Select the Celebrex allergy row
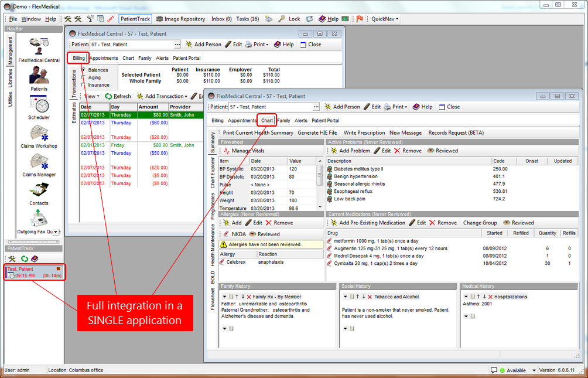 tap(272, 263)
